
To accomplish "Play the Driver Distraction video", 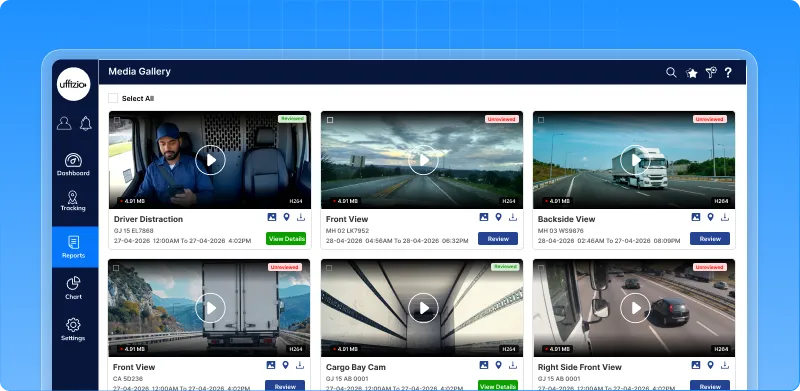I will (x=210, y=160).
